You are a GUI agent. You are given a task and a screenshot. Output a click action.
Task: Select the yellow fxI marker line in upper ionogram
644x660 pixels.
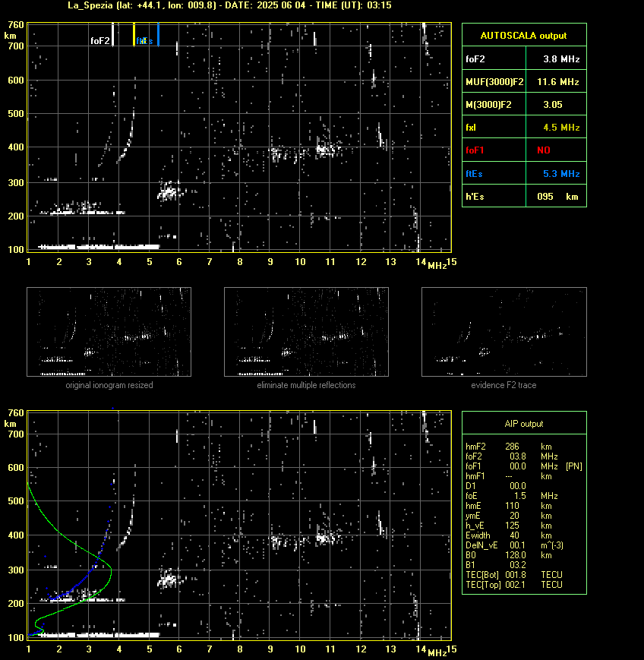[x=134, y=34]
